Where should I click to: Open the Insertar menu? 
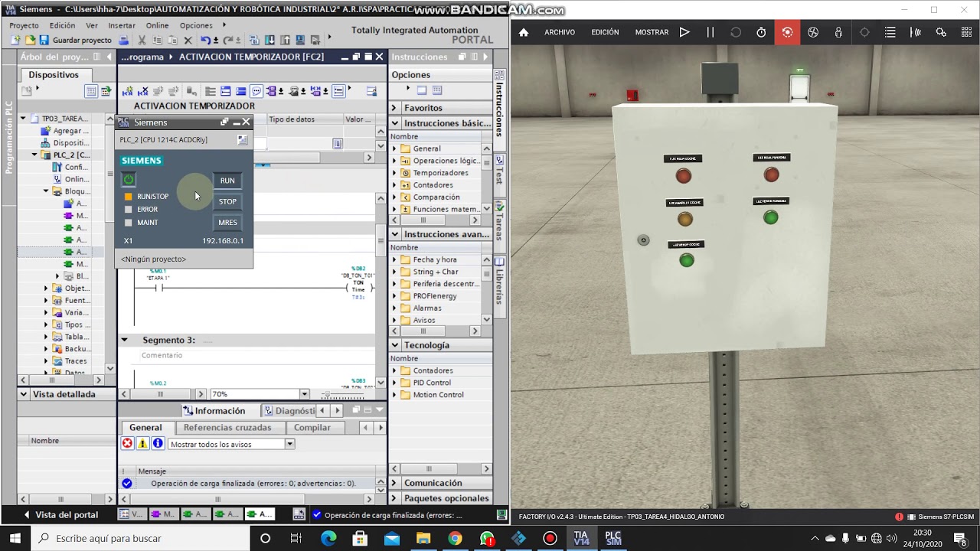point(122,25)
